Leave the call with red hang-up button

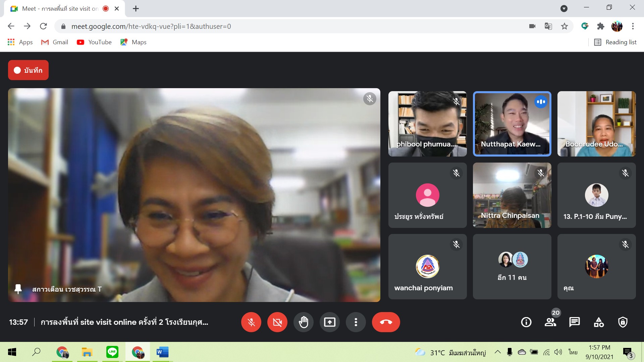coord(386,322)
